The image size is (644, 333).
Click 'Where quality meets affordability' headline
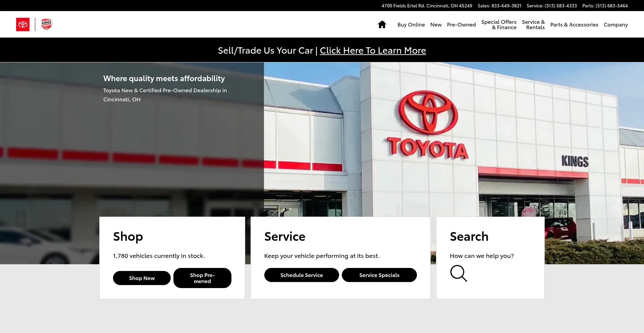point(164,78)
